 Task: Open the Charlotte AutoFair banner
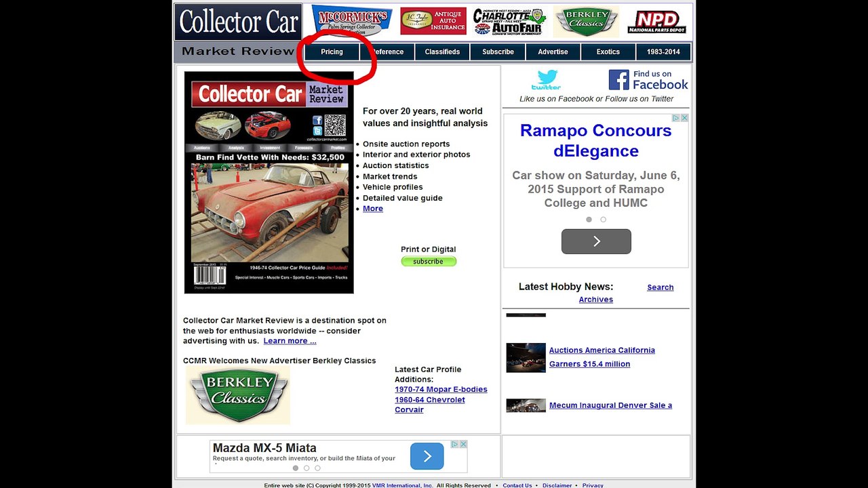click(x=509, y=21)
